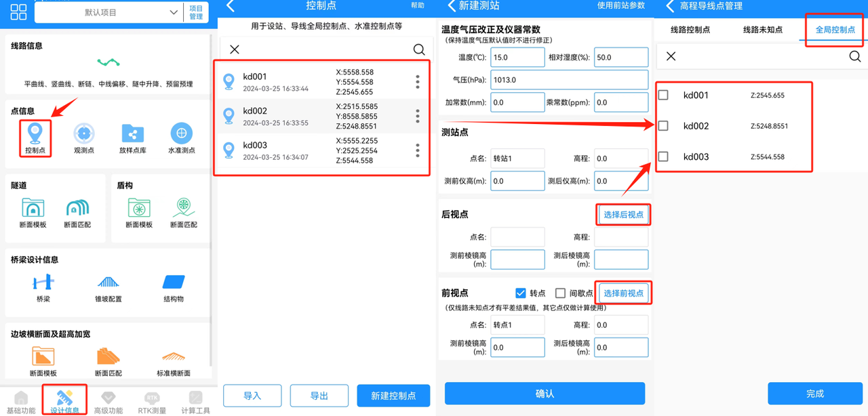Switch to the 基础功能 bottom tab

coord(22,402)
